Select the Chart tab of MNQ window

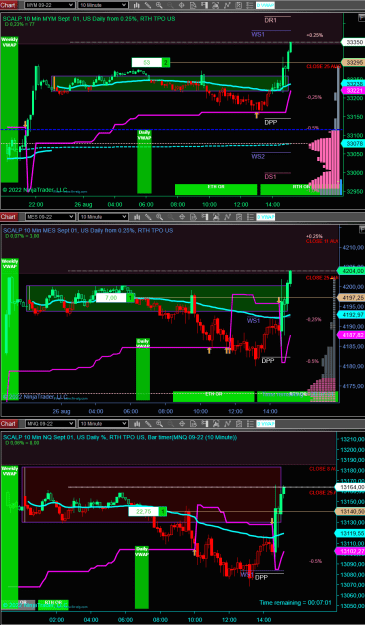(9, 423)
